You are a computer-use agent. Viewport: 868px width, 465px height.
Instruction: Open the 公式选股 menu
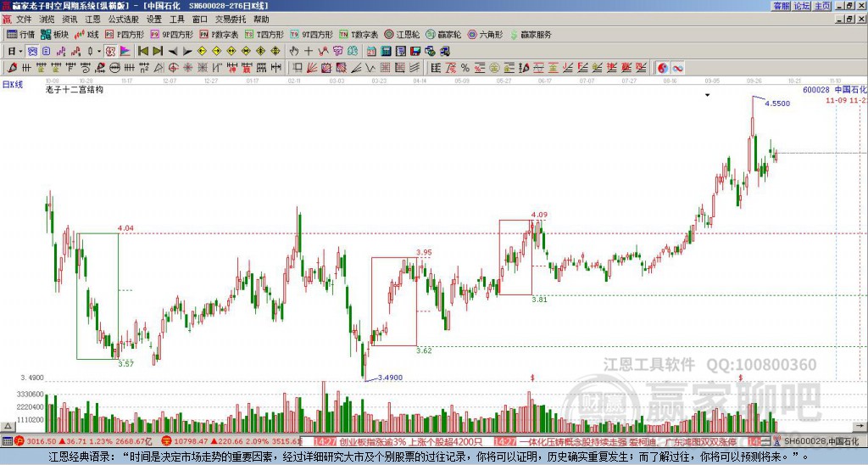(124, 20)
